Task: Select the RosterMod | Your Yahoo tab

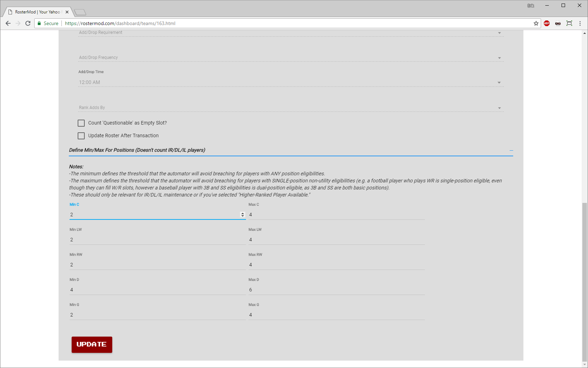Action: point(37,12)
